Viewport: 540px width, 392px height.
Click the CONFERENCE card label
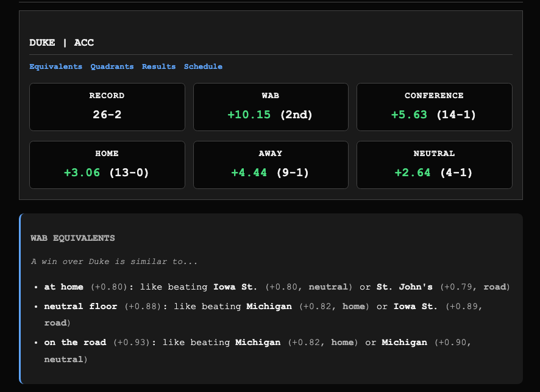tap(435, 96)
